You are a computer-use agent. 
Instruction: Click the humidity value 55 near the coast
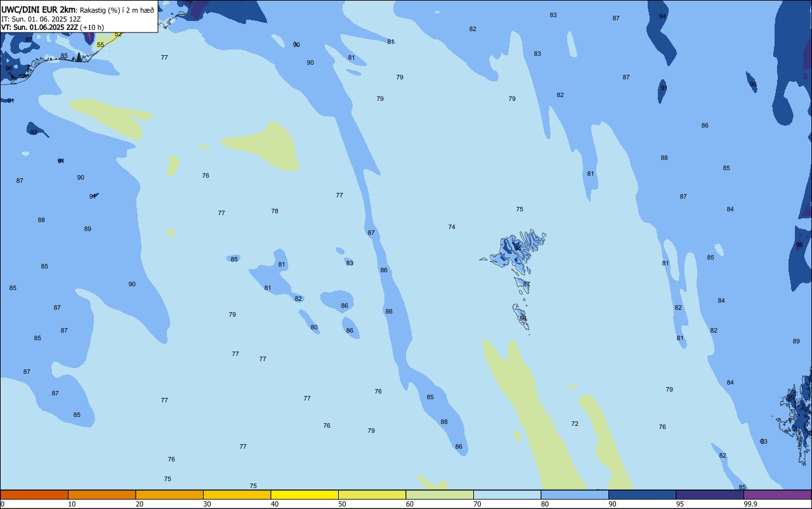tap(100, 45)
